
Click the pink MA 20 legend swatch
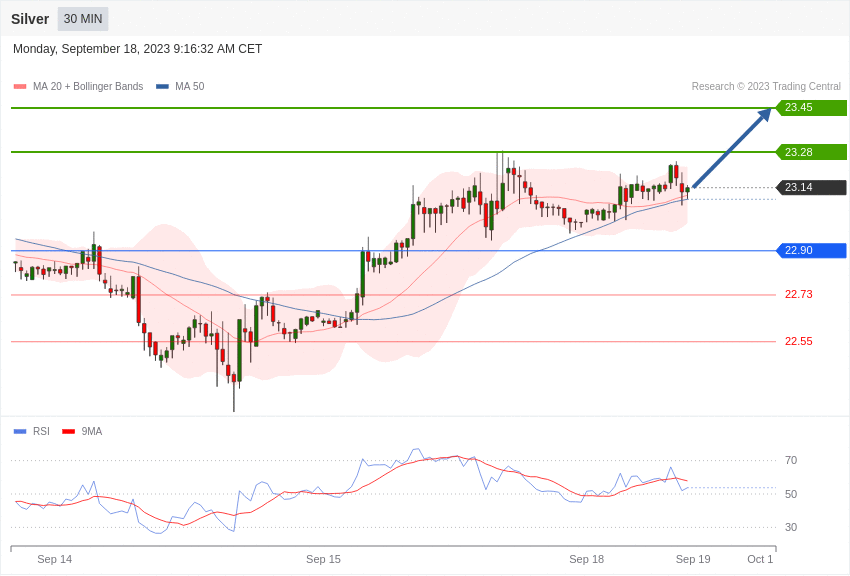coord(20,87)
